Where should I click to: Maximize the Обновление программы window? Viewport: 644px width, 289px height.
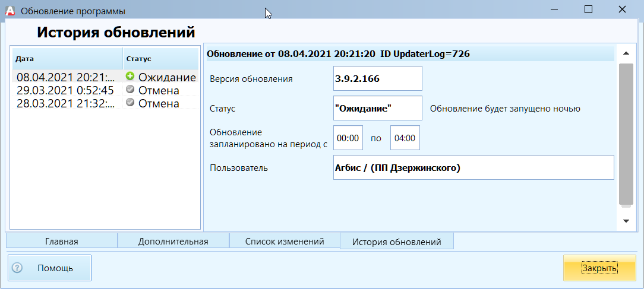(x=588, y=9)
